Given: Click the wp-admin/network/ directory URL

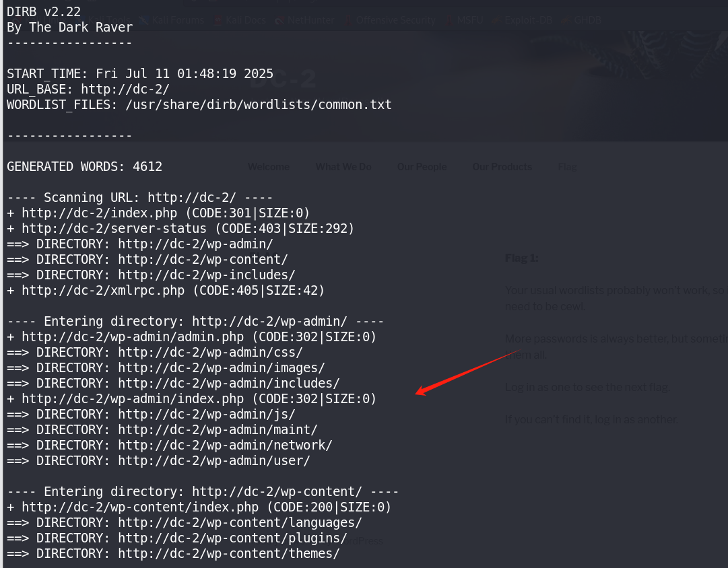Looking at the screenshot, I should tap(225, 445).
